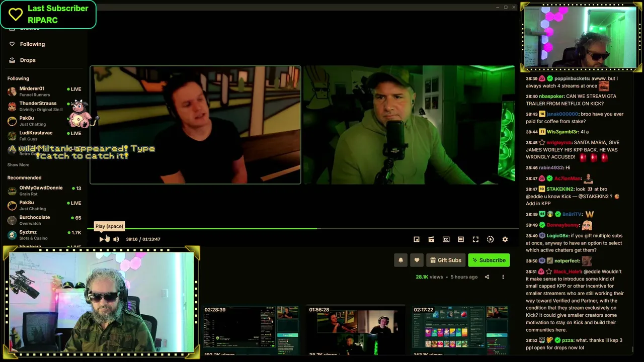
Task: Open picture-in-picture mini player
Action: click(417, 239)
